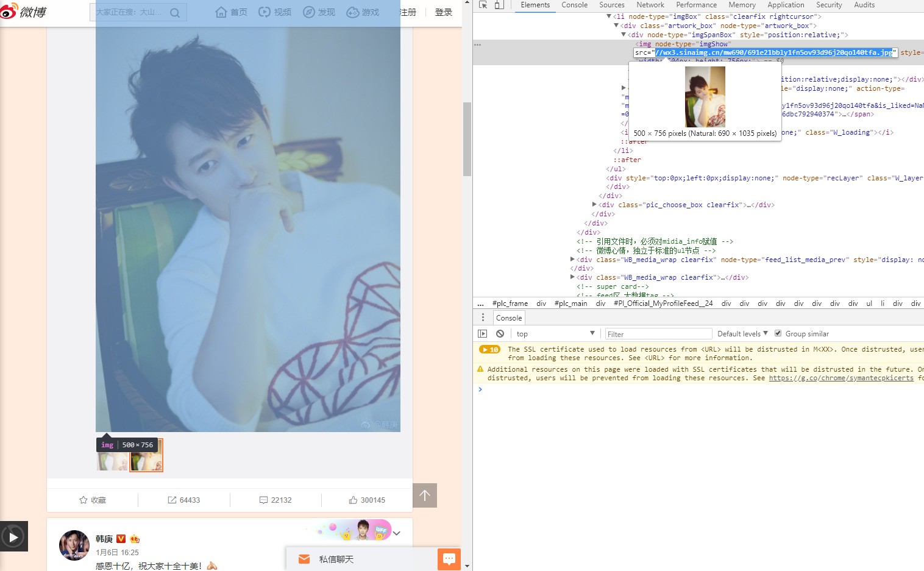Viewport: 924px width, 571px height.
Task: Collapse the div artwork_box node
Action: tap(616, 26)
